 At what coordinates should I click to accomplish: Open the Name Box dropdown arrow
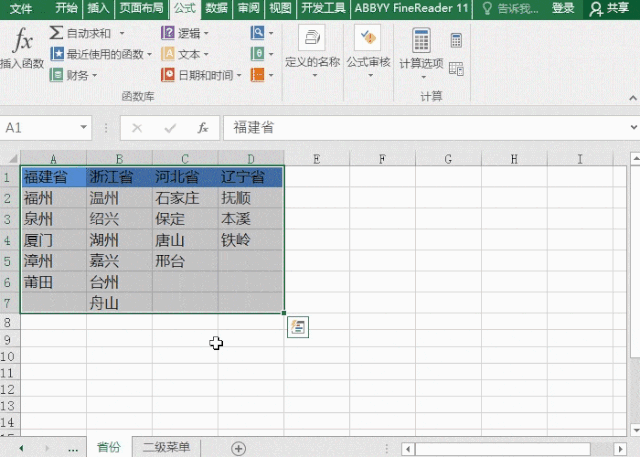(84, 127)
